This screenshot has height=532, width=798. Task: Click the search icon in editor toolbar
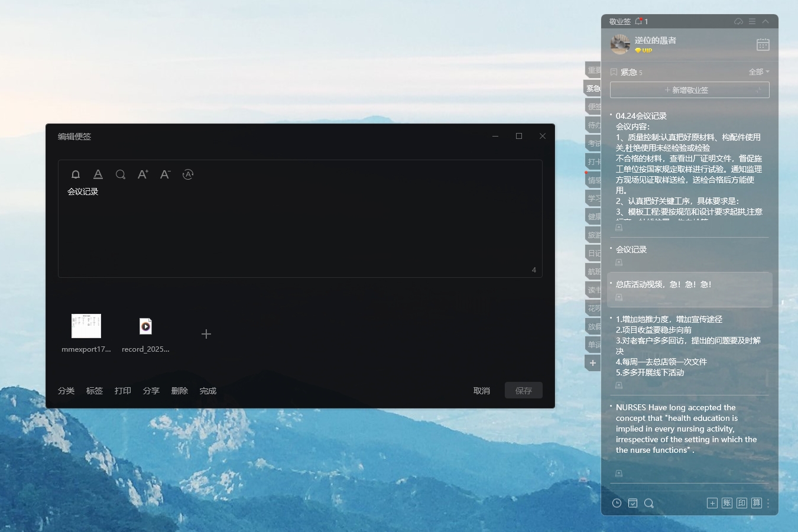tap(121, 174)
